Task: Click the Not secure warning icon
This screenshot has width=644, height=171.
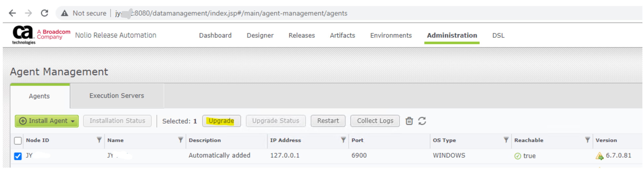Action: point(65,13)
